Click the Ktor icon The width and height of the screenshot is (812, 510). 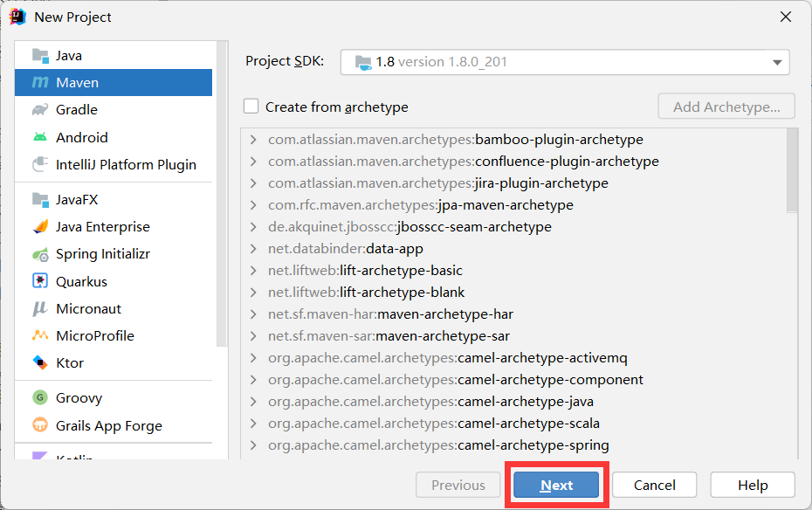pos(40,362)
